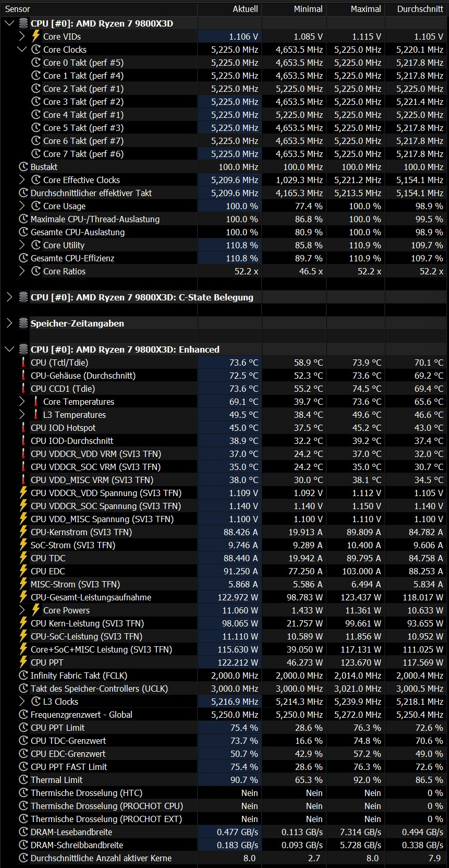Screen dimensions: 449x868
Task: Expand the Core Powers row
Action: coord(22,610)
